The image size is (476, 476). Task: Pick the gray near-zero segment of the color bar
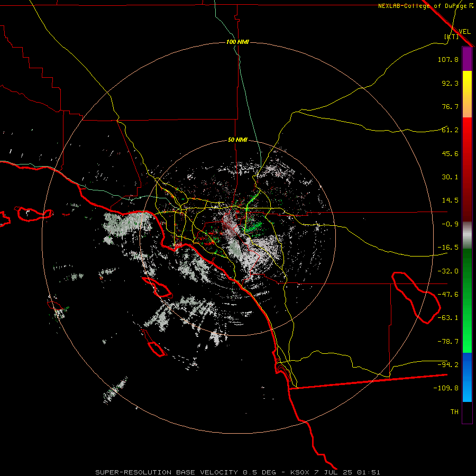click(x=467, y=235)
